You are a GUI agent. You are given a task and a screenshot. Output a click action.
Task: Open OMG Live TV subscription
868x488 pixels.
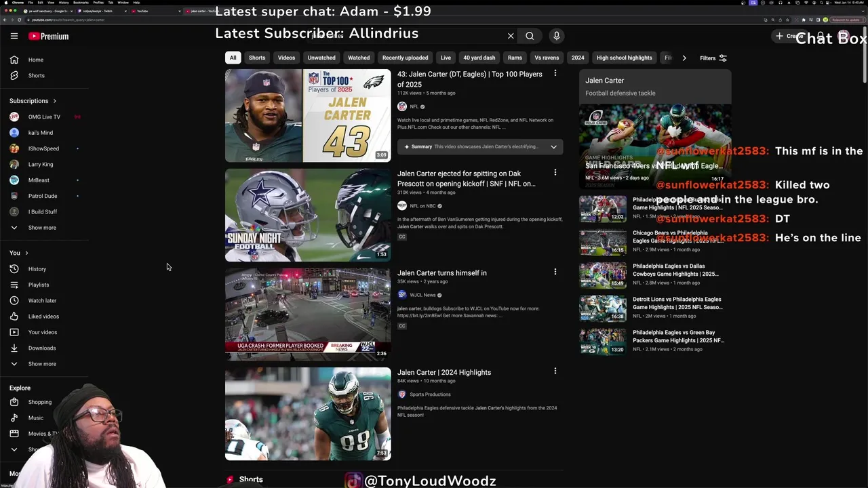[x=45, y=117]
